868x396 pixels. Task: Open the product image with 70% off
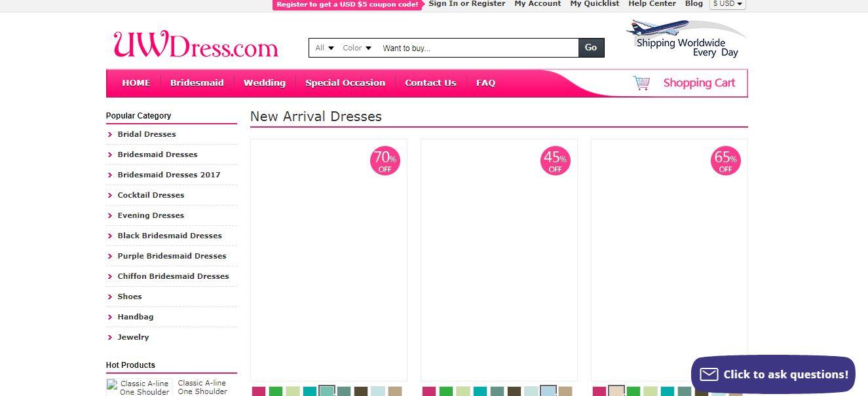(x=329, y=260)
